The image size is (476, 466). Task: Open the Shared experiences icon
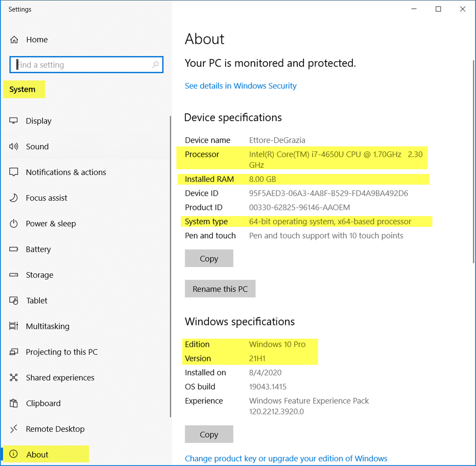coord(14,377)
